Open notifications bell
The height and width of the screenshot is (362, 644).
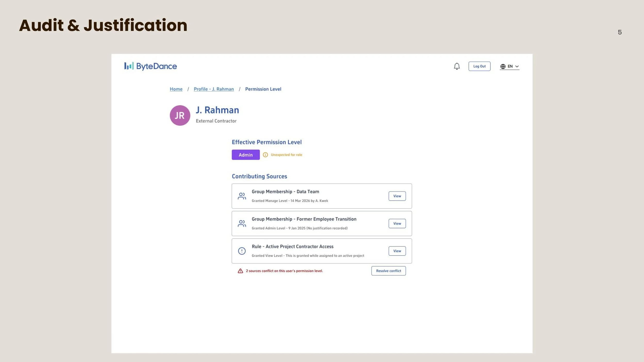(457, 66)
